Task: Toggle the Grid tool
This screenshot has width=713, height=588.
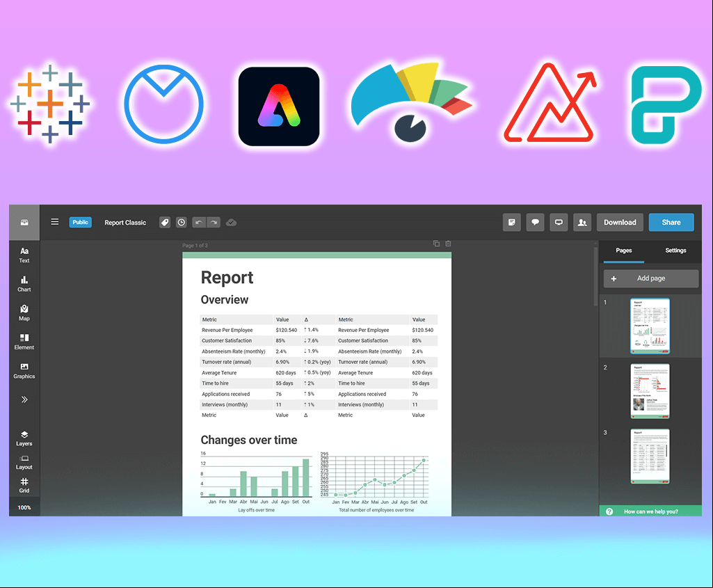Action: (x=24, y=486)
